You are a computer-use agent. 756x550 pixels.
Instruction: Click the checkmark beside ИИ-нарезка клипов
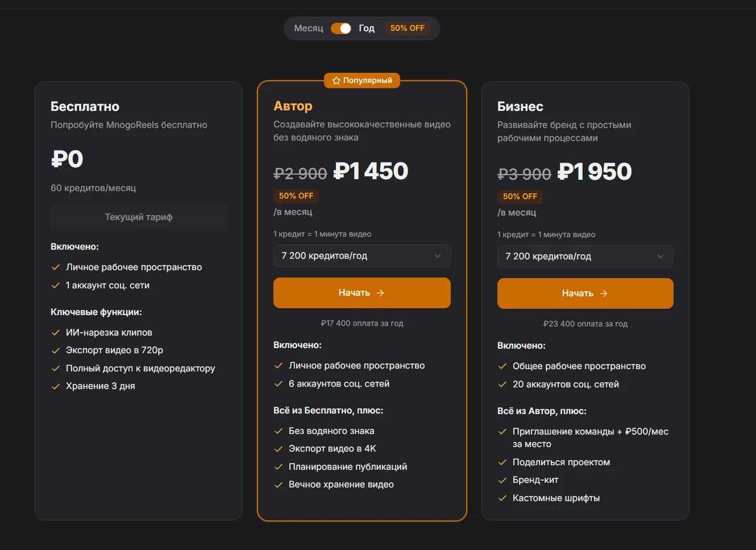(56, 333)
